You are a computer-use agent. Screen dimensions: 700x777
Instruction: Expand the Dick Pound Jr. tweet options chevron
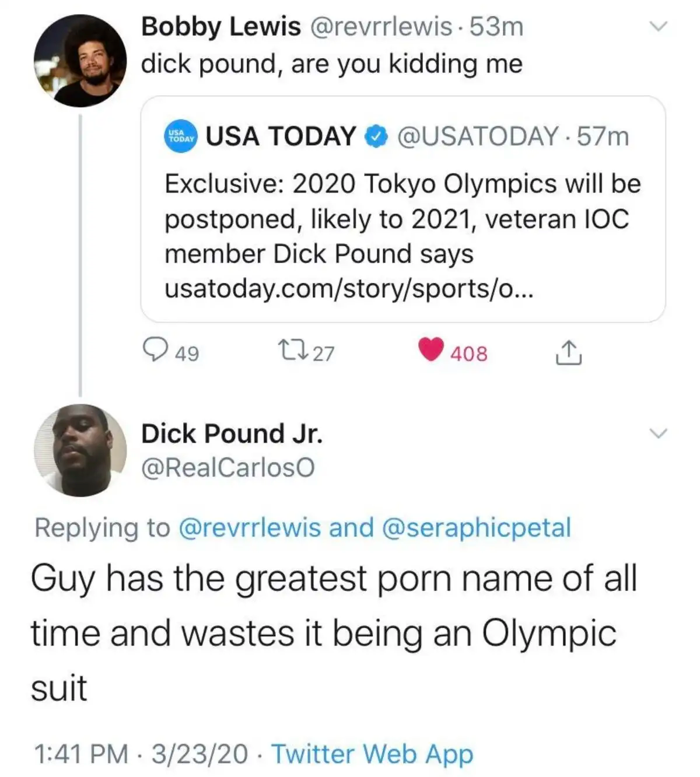[x=658, y=433]
